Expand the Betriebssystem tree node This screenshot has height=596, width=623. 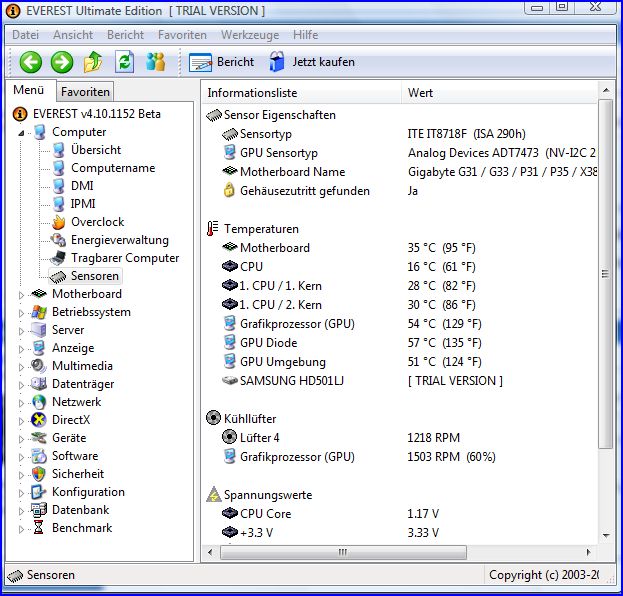point(21,313)
